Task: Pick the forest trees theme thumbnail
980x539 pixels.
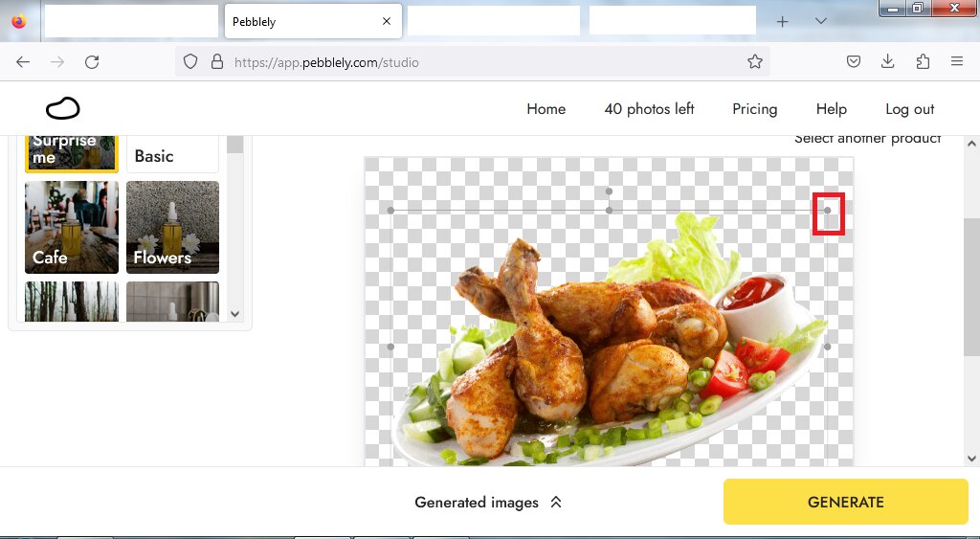Action: (71, 302)
